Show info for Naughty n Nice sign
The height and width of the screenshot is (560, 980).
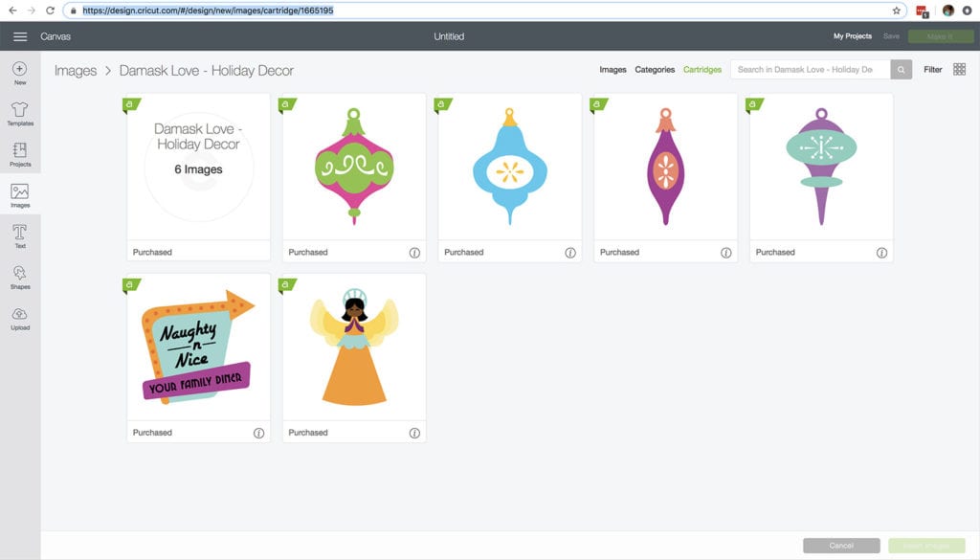(258, 433)
